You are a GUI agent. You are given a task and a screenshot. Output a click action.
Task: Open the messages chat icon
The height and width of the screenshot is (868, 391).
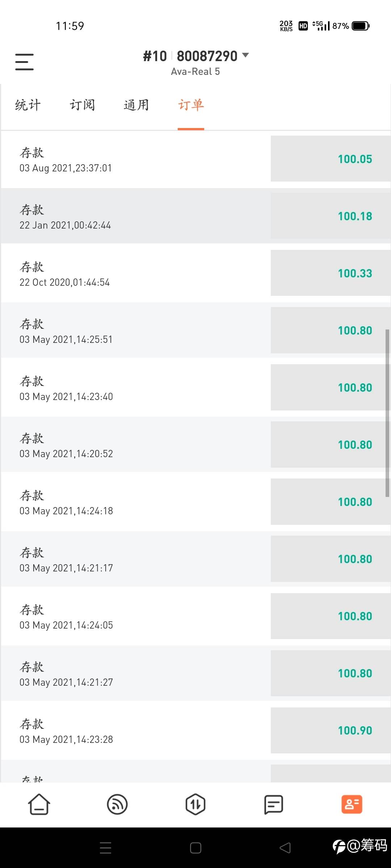tap(274, 804)
